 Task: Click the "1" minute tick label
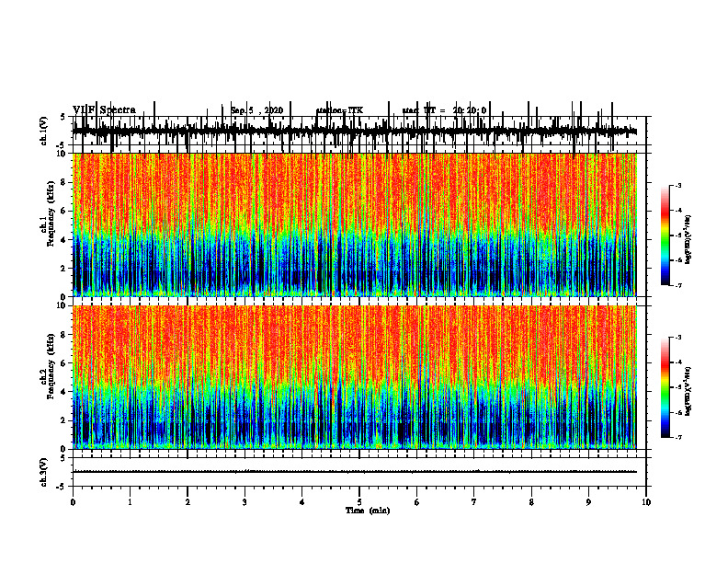click(x=130, y=502)
